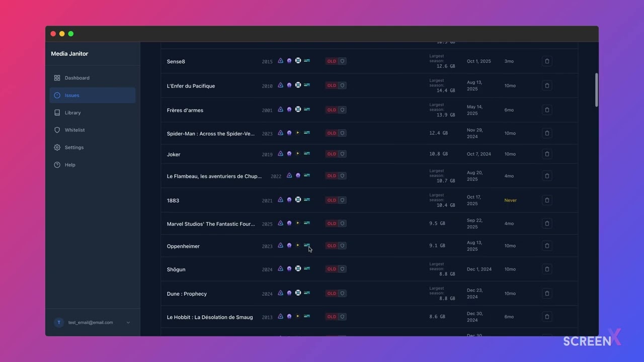Image resolution: width=644 pixels, height=362 pixels.
Task: Click the 'Never' label on the 1883 row
Action: coord(510,200)
